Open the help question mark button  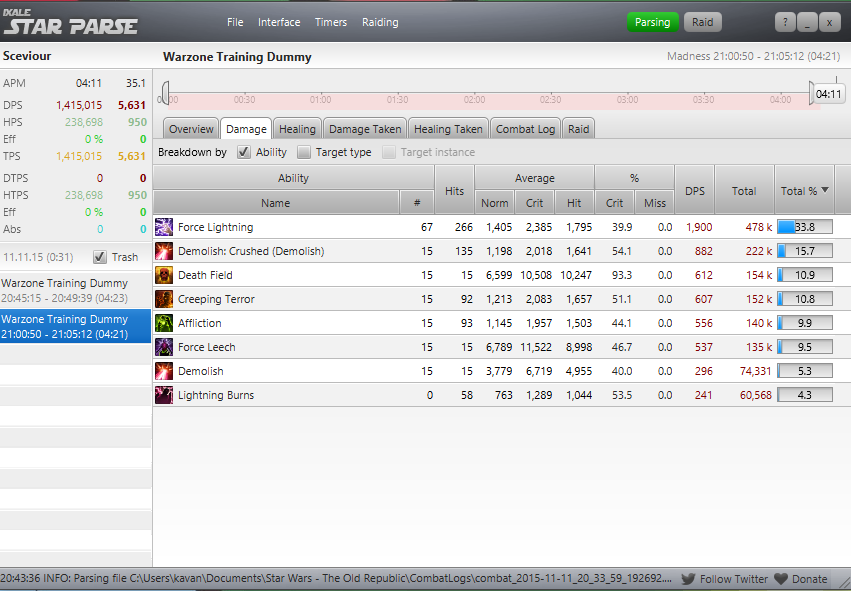(x=785, y=22)
